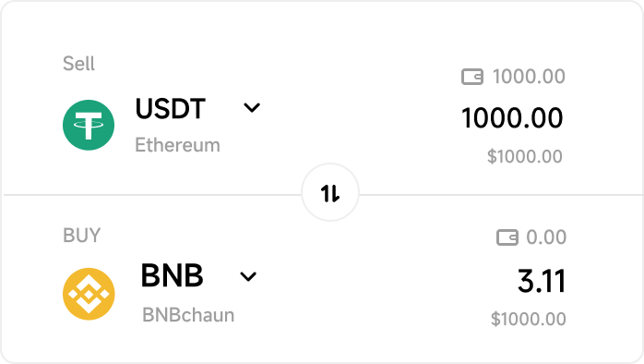Click wallet icon beside 1000.00 balance
644x364 pixels.
tap(472, 77)
